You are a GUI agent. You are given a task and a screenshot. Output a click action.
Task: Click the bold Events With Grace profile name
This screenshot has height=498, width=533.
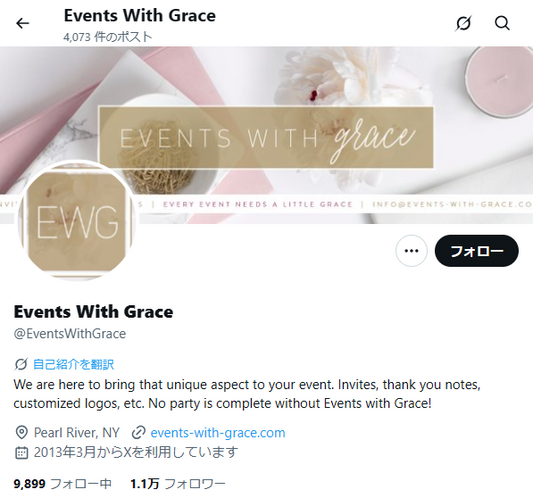tap(93, 311)
